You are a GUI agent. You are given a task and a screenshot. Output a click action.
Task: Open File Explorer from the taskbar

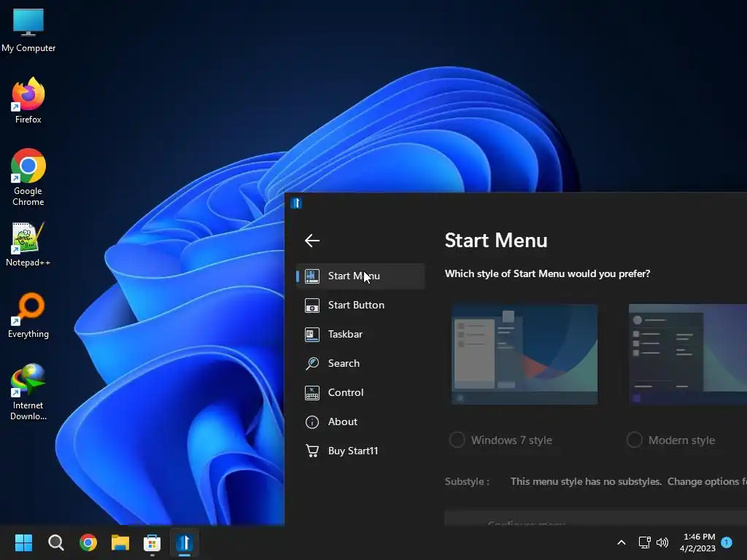[x=120, y=542]
